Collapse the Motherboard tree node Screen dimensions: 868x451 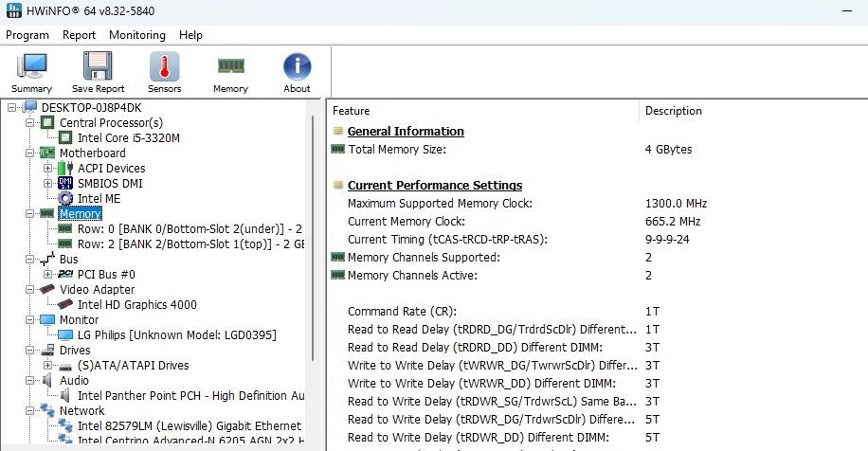click(x=30, y=153)
